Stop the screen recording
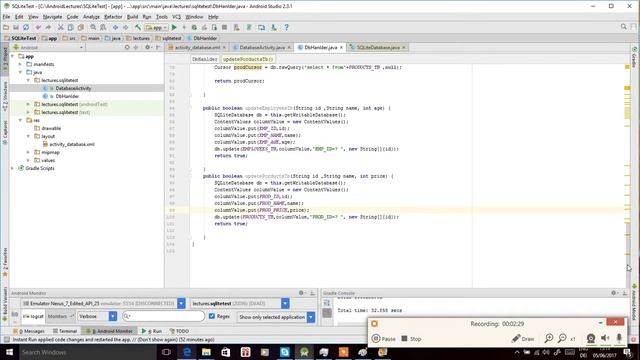Viewport: 640px width, 360px height. [x=411, y=339]
